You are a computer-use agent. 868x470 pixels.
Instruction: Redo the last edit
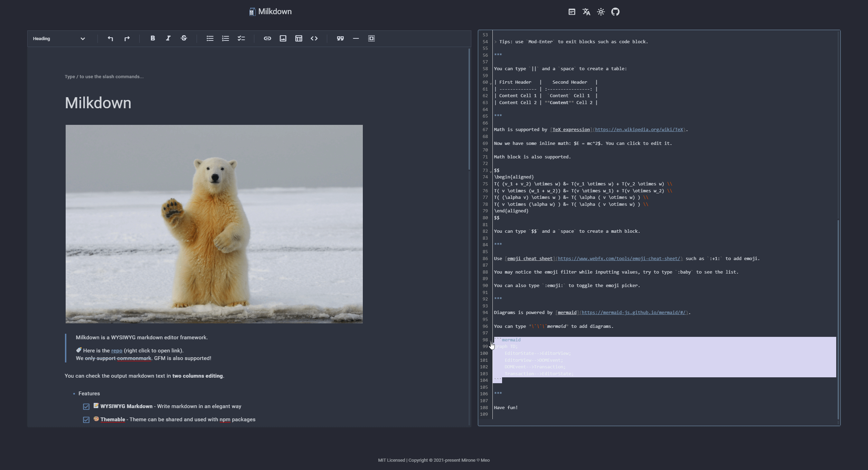pos(126,38)
